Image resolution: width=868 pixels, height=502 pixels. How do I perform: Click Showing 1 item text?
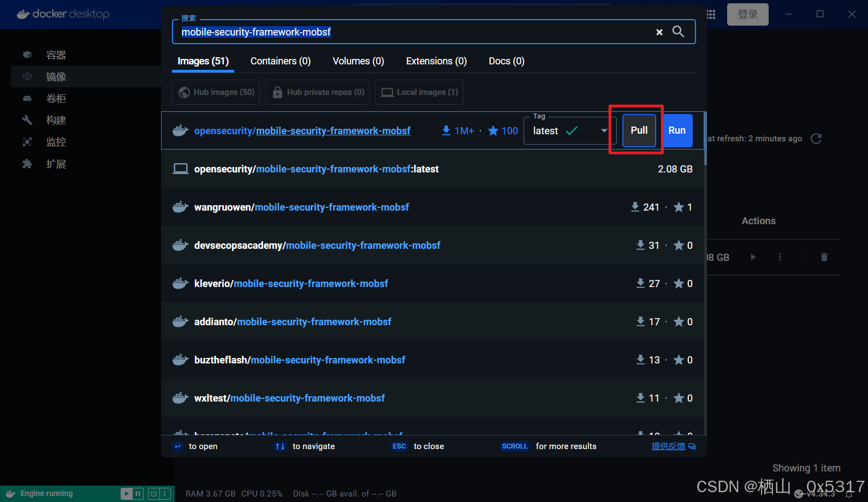tap(806, 468)
